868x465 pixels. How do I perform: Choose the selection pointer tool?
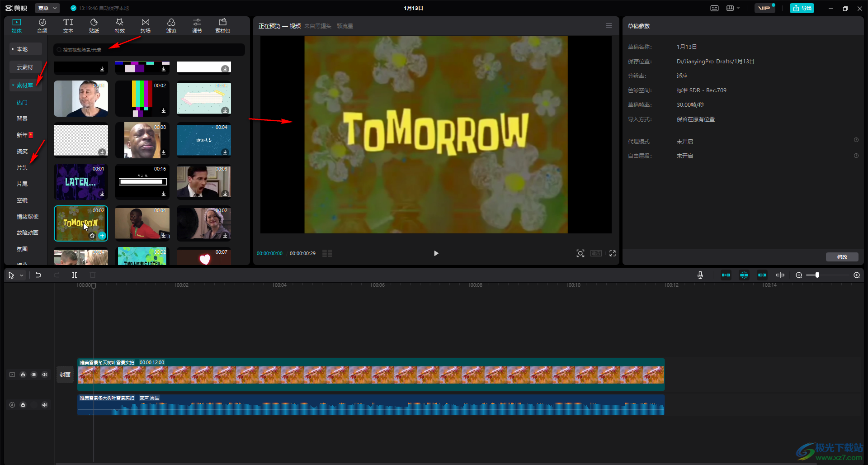pyautogui.click(x=11, y=275)
